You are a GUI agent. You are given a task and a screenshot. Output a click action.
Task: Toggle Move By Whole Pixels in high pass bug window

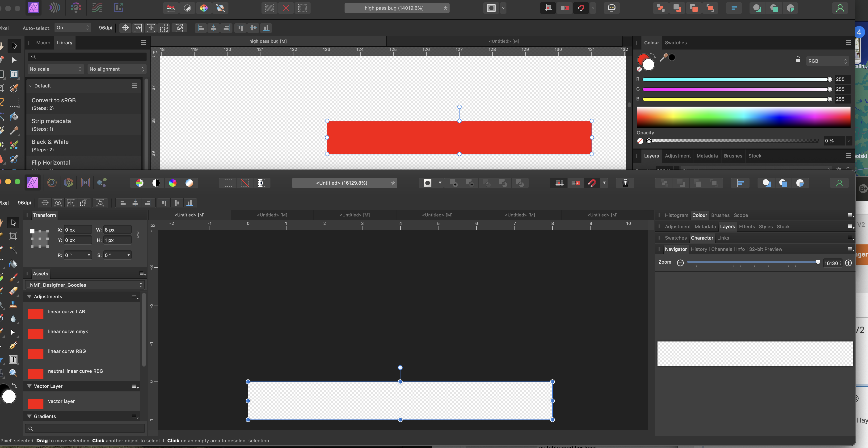(565, 8)
